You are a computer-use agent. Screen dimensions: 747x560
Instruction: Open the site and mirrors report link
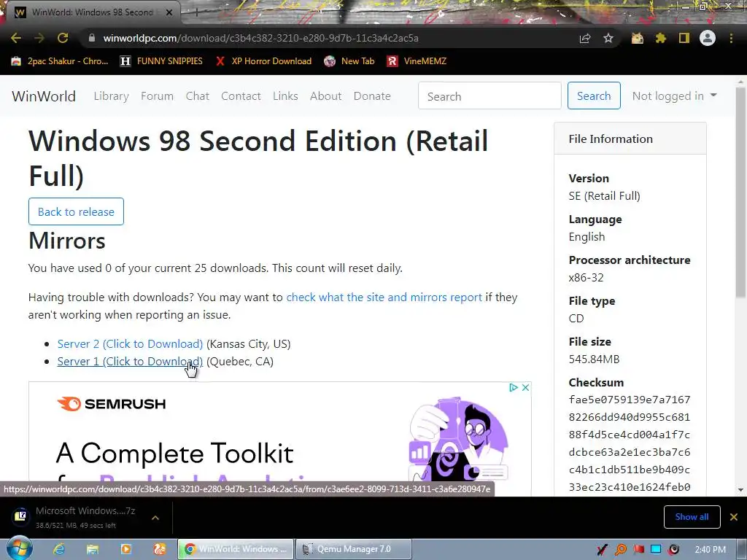[384, 297]
